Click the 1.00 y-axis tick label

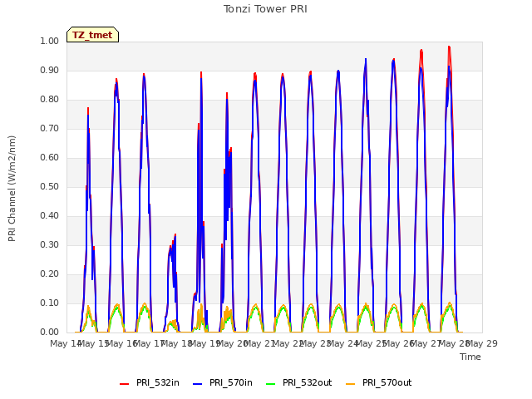pyautogui.click(x=50, y=41)
